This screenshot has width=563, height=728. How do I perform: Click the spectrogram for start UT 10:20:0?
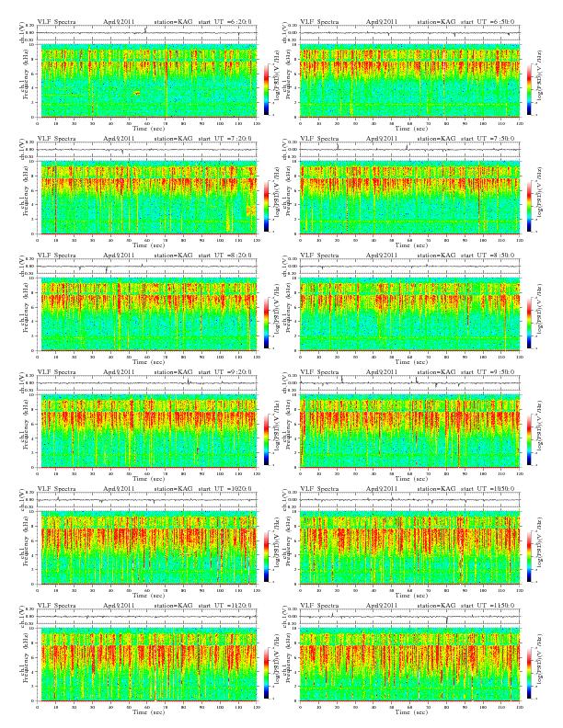[x=147, y=548]
